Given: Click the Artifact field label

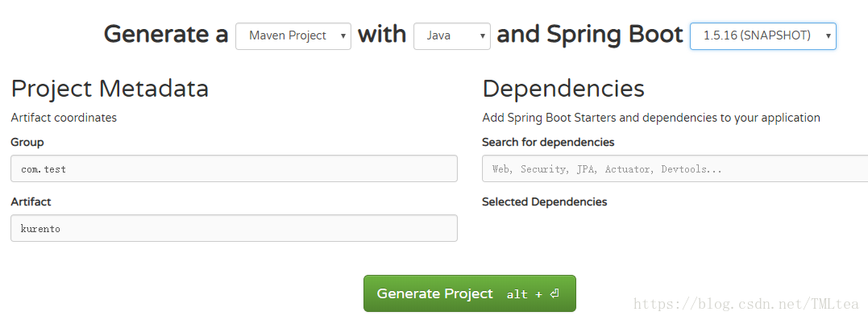Looking at the screenshot, I should click(31, 202).
